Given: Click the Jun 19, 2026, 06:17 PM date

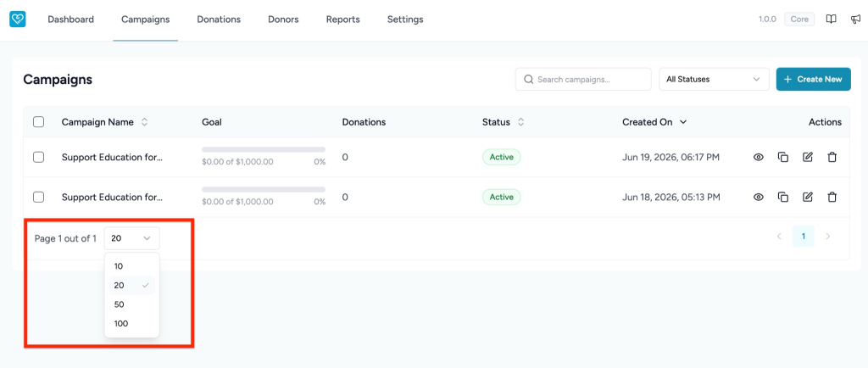Looking at the screenshot, I should point(671,157).
